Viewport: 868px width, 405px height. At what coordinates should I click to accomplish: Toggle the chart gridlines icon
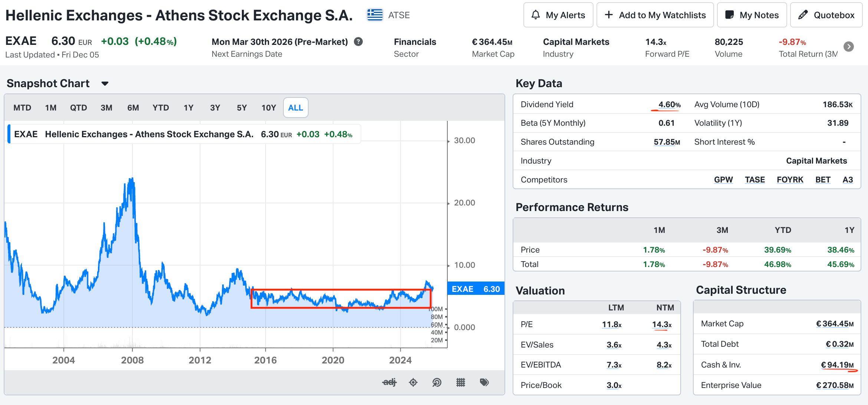[x=461, y=382]
